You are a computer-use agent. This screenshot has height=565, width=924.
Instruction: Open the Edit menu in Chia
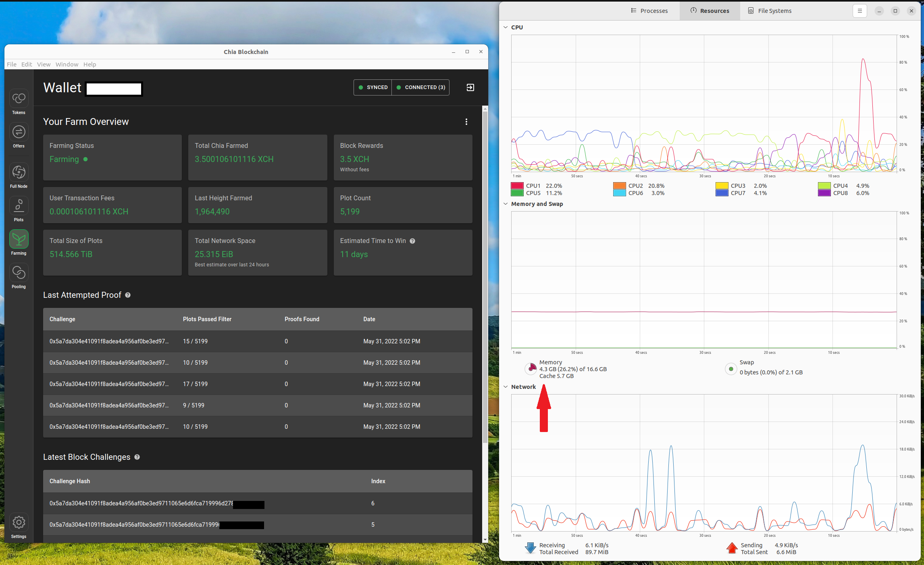tap(27, 64)
